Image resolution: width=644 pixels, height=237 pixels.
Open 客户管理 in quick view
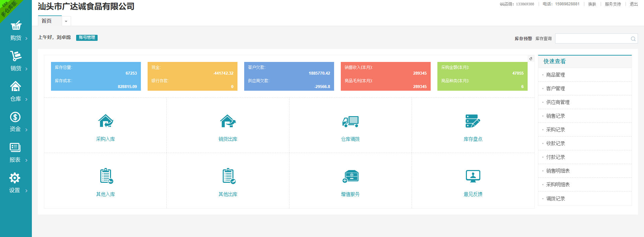tap(555, 89)
